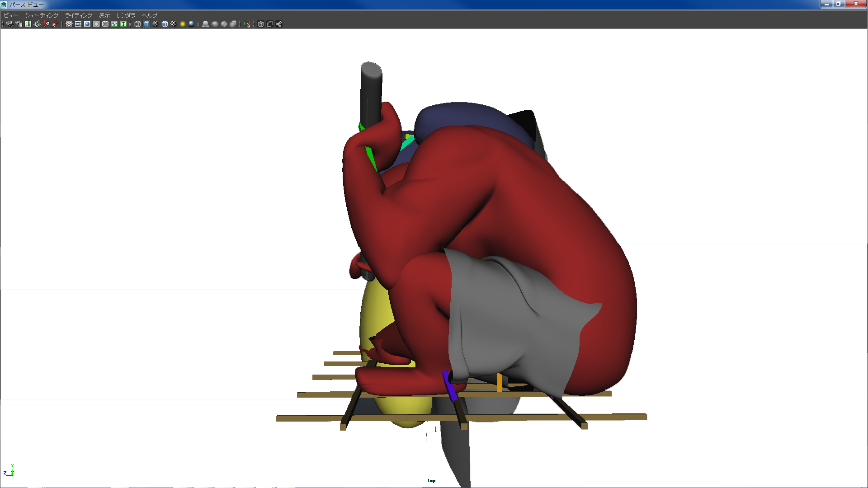Image resolution: width=868 pixels, height=488 pixels.
Task: Toggle the film gate display
Action: 78,24
